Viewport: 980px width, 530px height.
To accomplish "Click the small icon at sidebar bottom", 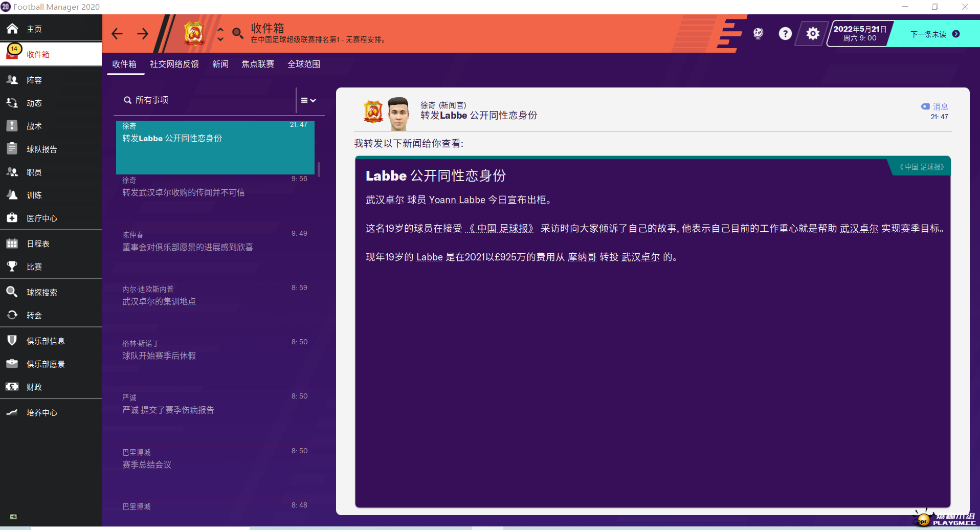I will pos(13,517).
